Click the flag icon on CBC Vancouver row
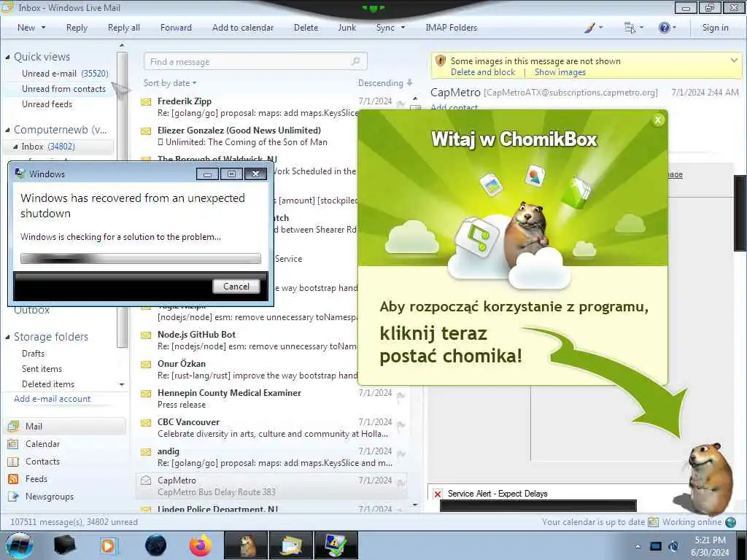The height and width of the screenshot is (560, 747). [x=400, y=425]
